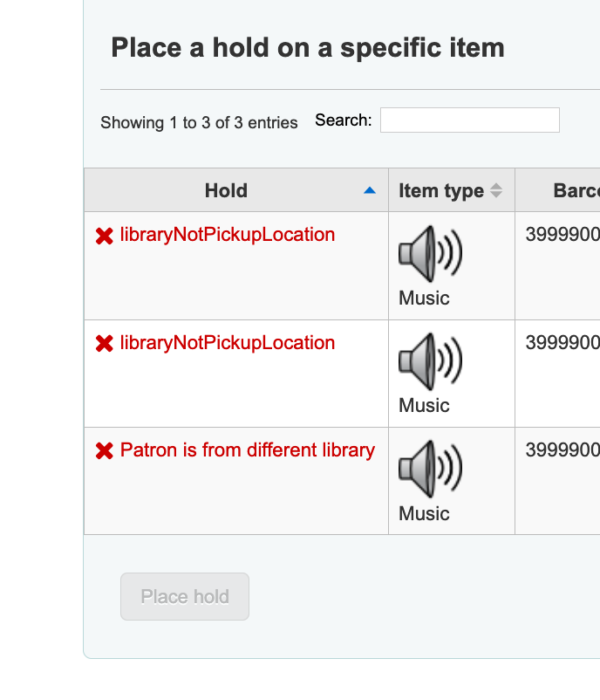Click the barcode value in the third row
The width and height of the screenshot is (600, 700).
pos(562,450)
